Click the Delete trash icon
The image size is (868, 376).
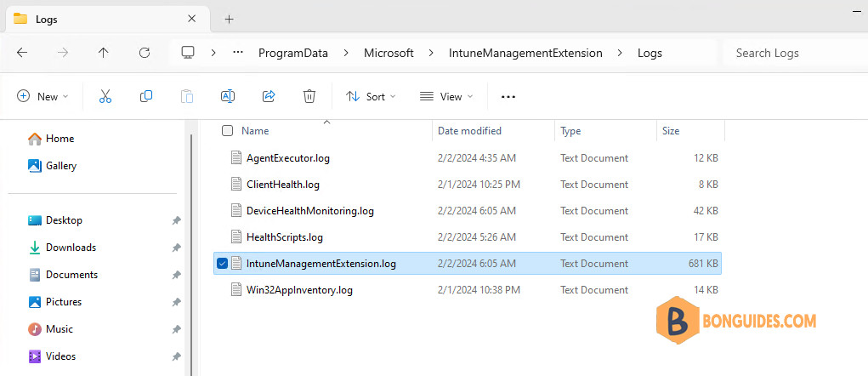309,96
